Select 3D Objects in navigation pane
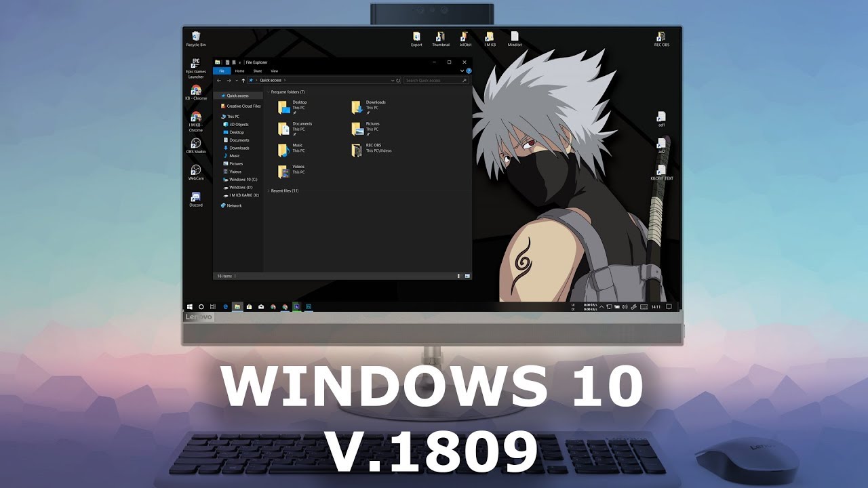This screenshot has height=488, width=868. click(x=236, y=125)
